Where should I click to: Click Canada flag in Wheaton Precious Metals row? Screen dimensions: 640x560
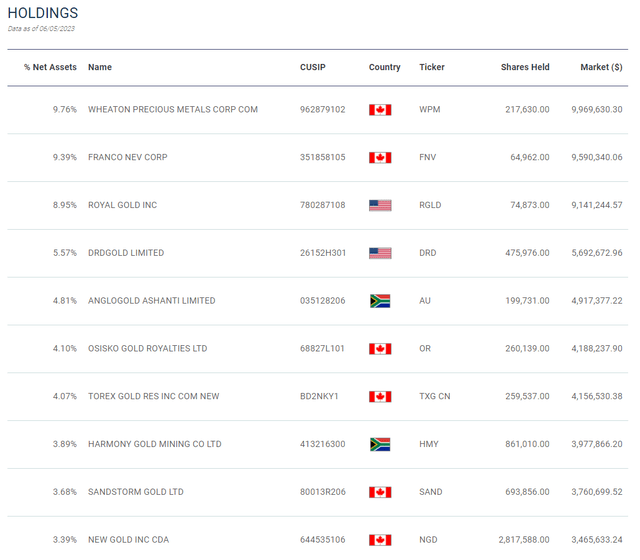point(380,110)
